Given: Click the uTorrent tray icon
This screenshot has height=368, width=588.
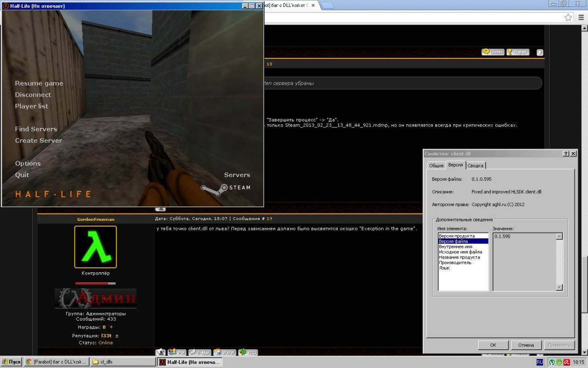Looking at the screenshot, I should [552, 362].
